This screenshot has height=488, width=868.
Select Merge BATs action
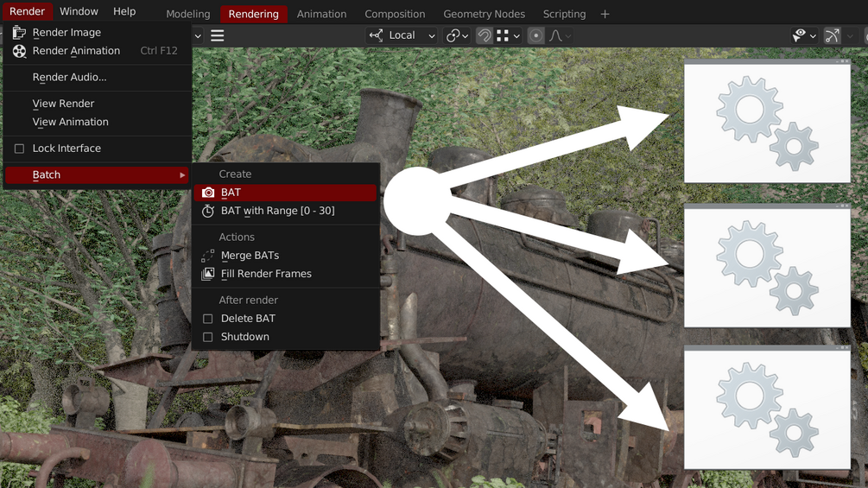(x=285, y=256)
